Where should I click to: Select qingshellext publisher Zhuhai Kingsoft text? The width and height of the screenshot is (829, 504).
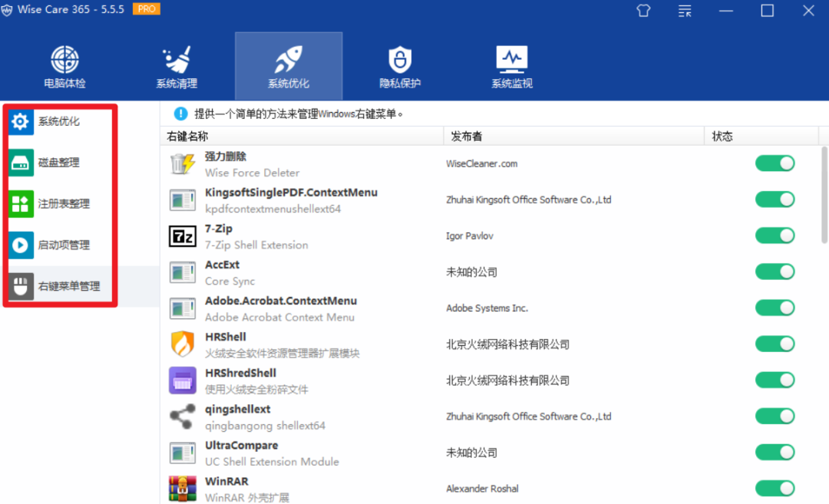(x=529, y=417)
